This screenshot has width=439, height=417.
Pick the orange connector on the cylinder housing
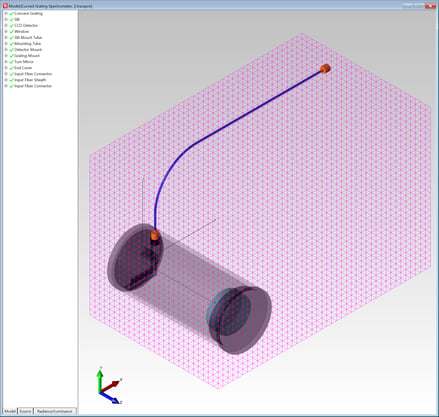point(155,235)
